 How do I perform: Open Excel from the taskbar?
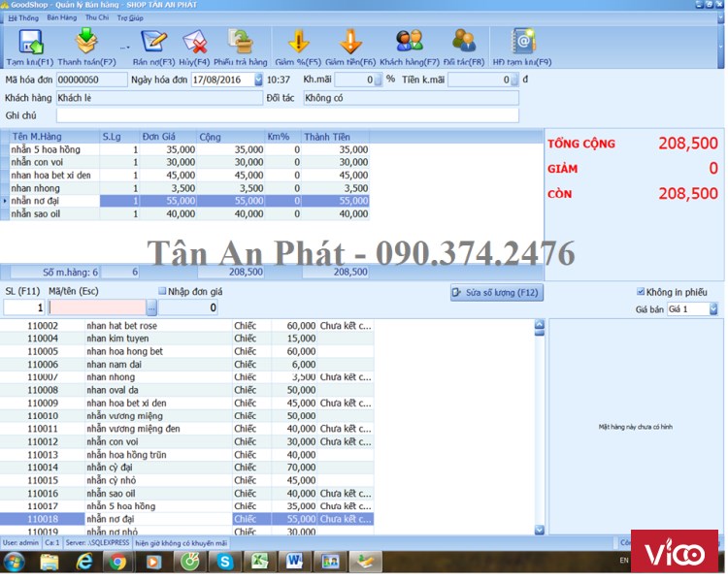coord(259,563)
